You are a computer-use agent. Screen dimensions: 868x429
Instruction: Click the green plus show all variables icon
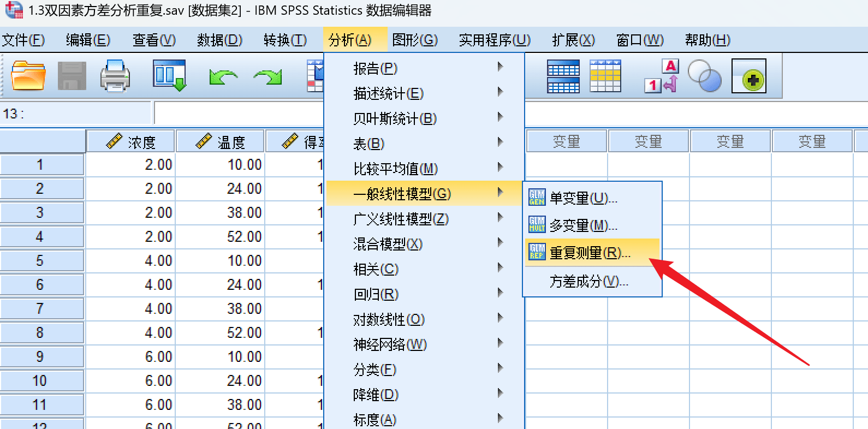749,76
